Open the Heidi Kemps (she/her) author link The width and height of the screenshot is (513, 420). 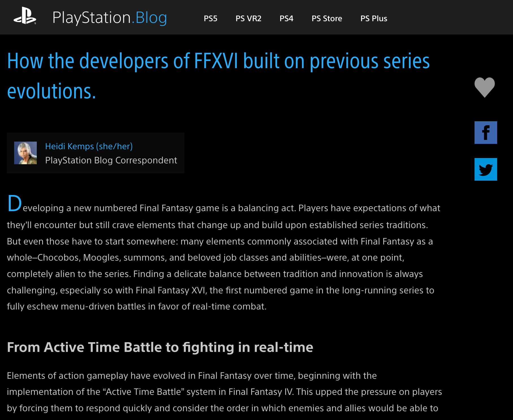click(89, 146)
